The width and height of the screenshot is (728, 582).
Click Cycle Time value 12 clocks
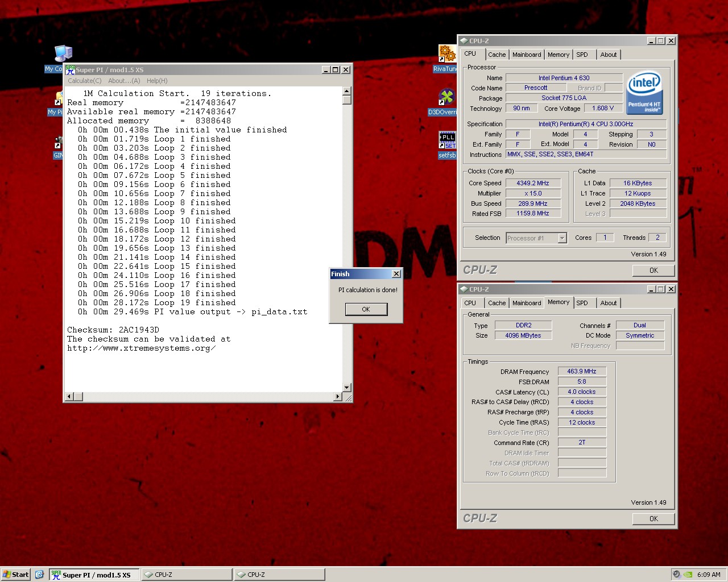pyautogui.click(x=582, y=422)
